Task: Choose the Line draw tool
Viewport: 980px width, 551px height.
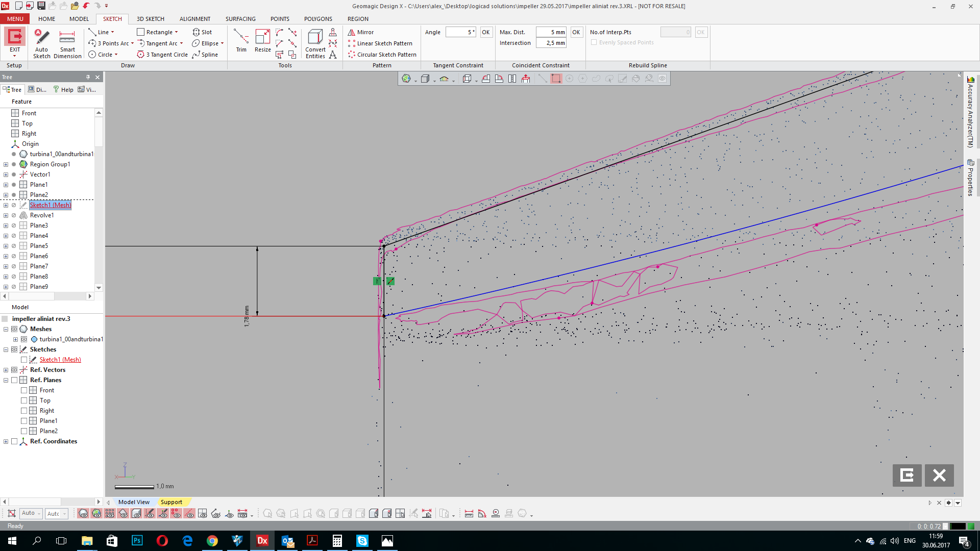Action: click(x=99, y=32)
